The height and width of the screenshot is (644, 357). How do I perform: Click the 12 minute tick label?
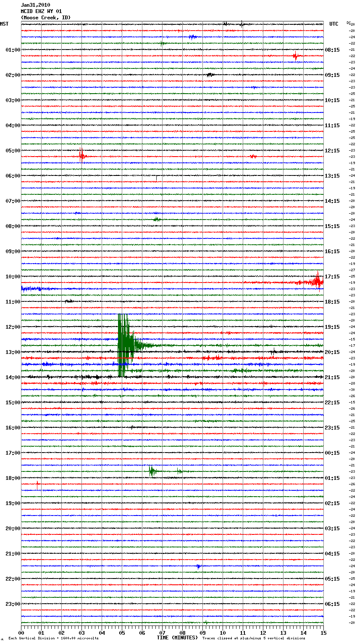[x=263, y=632]
